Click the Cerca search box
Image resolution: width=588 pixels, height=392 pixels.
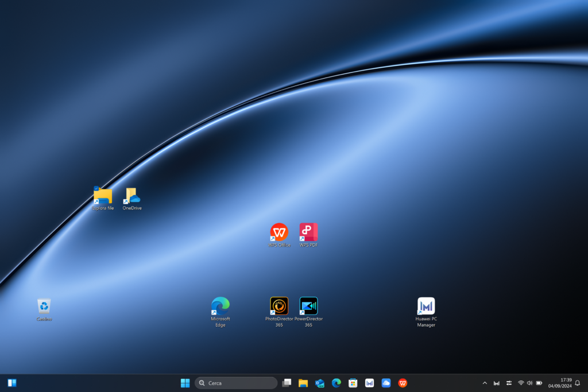click(x=236, y=383)
